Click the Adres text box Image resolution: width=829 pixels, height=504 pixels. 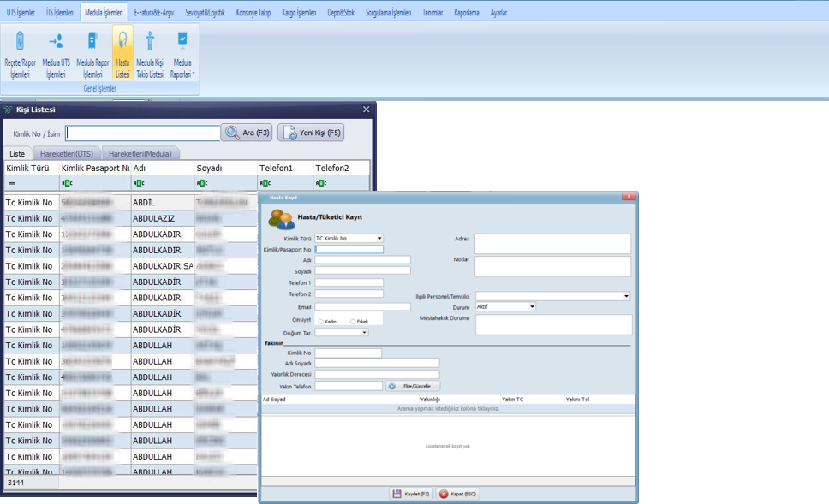point(552,243)
